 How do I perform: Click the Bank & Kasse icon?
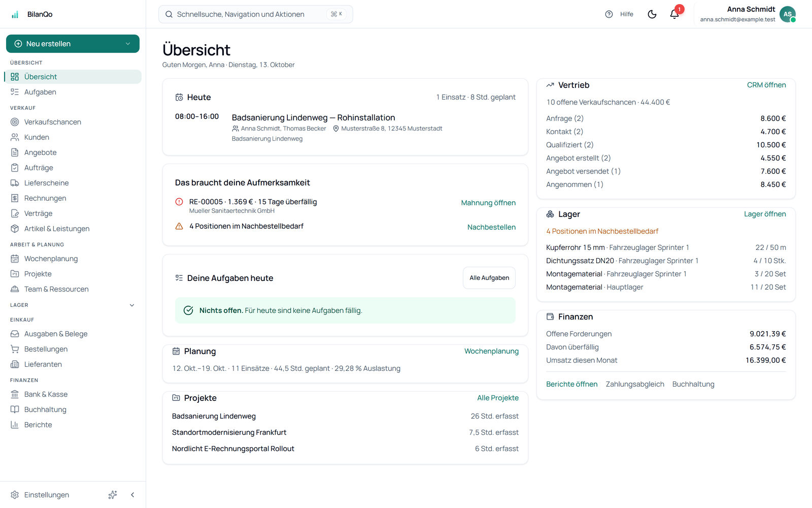tap(15, 394)
